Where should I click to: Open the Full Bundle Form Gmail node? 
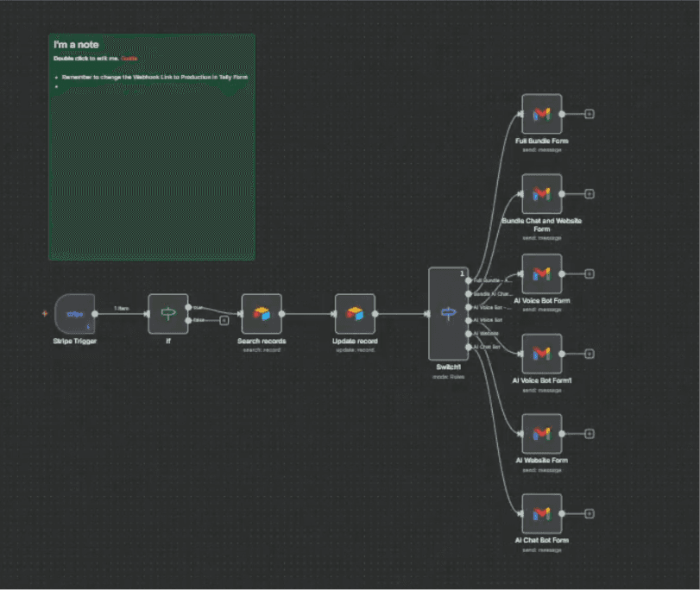point(541,114)
